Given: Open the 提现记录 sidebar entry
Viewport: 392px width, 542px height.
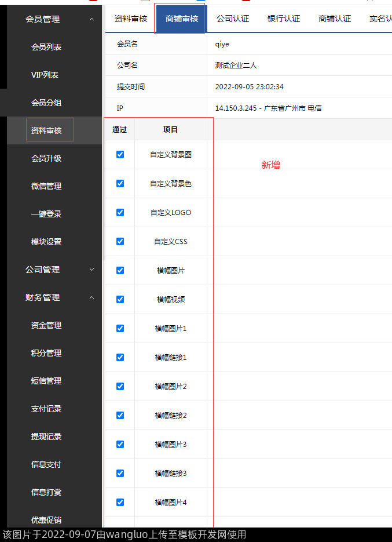Looking at the screenshot, I should 46,436.
